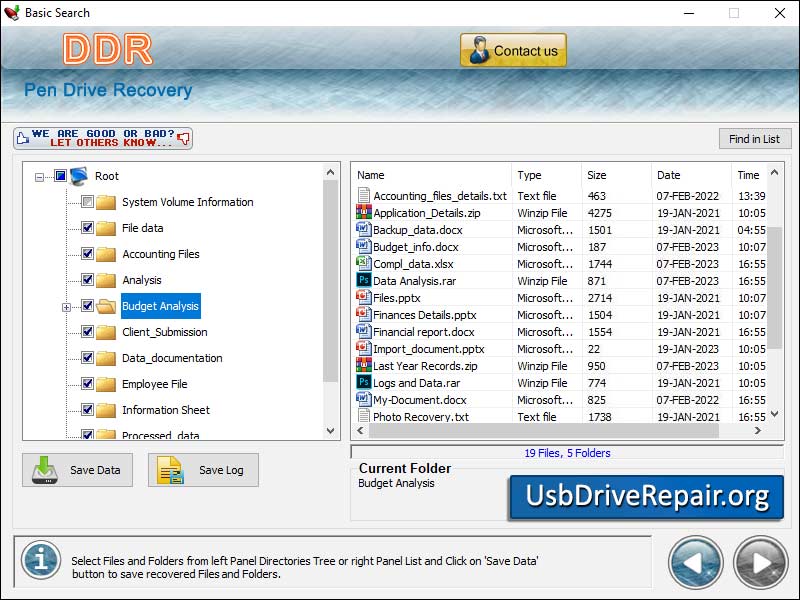The height and width of the screenshot is (600, 800).
Task: Uncheck the Data_documentation checkbox
Action: tap(87, 358)
